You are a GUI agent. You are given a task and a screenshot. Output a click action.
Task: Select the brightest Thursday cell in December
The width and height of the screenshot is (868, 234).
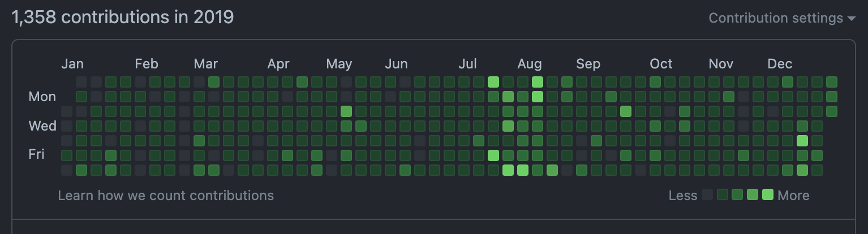click(x=802, y=141)
